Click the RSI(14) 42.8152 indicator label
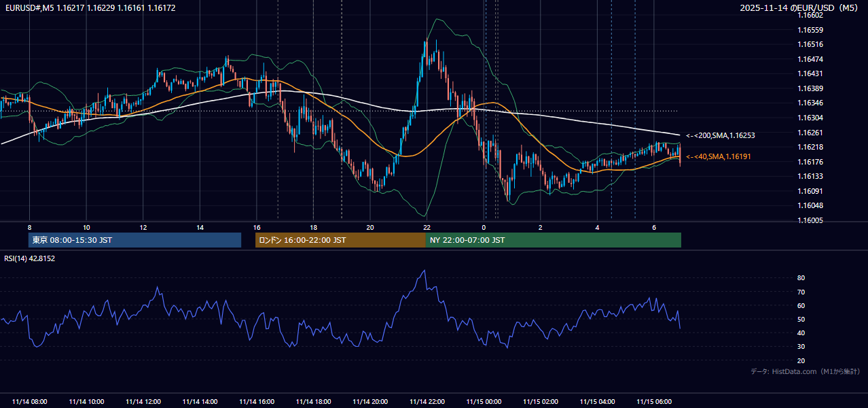868x408 pixels. pos(30,258)
